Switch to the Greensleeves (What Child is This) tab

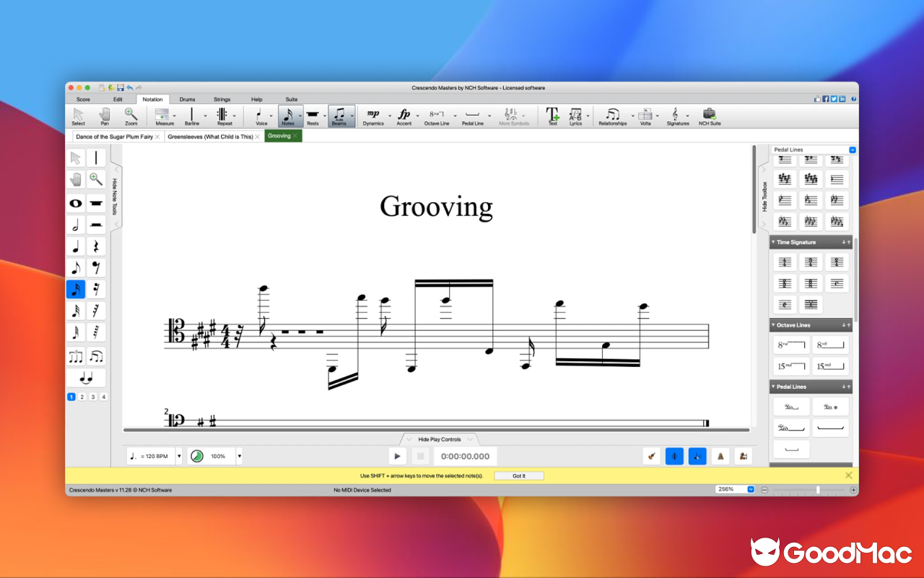[213, 135]
